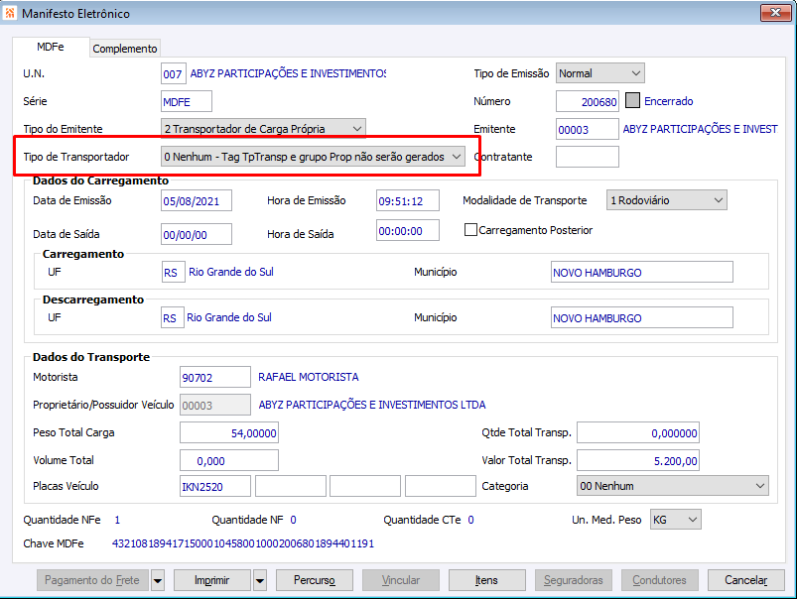This screenshot has height=599, width=797.
Task: Click the Chave MDFe key value
Action: (x=243, y=544)
